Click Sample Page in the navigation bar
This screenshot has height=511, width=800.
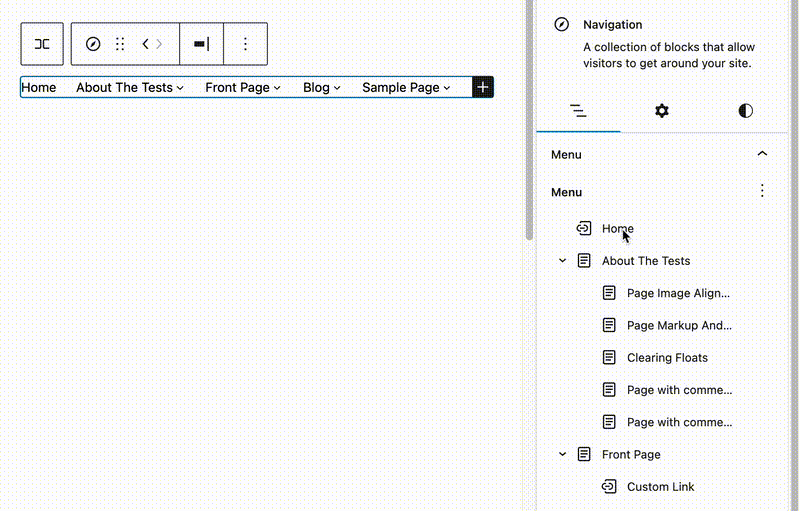pos(401,87)
